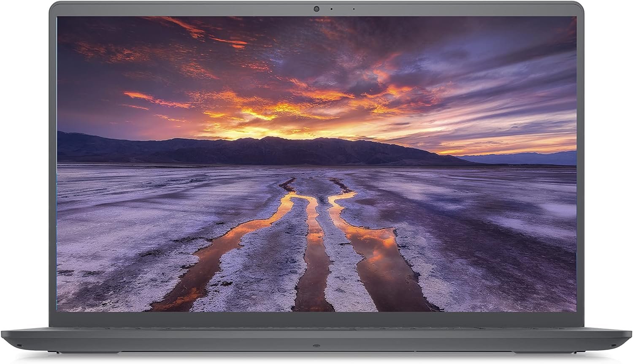Click the small dot nearest the webcam
The height and width of the screenshot is (364, 633).
click(331, 8)
